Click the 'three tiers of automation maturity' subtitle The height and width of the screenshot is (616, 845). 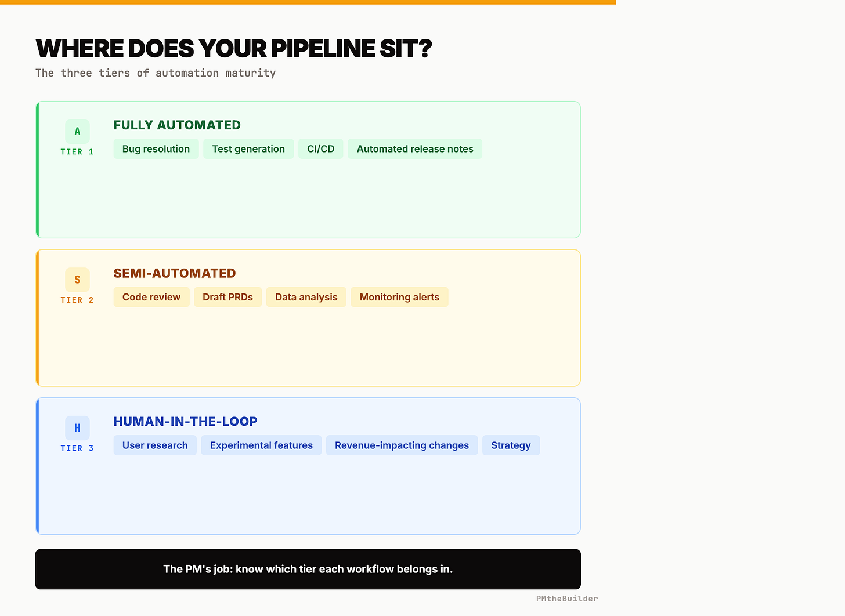[x=156, y=73]
